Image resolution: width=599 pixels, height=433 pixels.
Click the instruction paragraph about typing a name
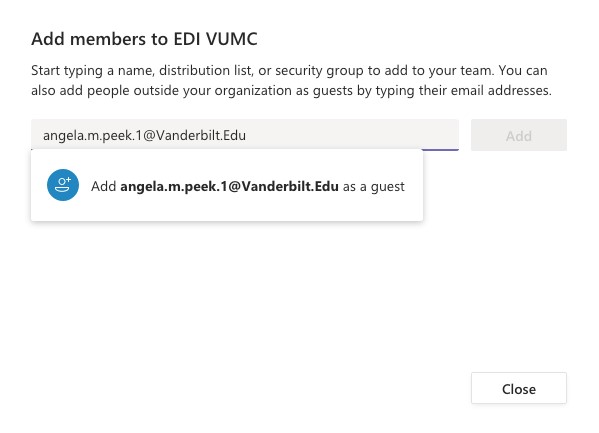(291, 81)
